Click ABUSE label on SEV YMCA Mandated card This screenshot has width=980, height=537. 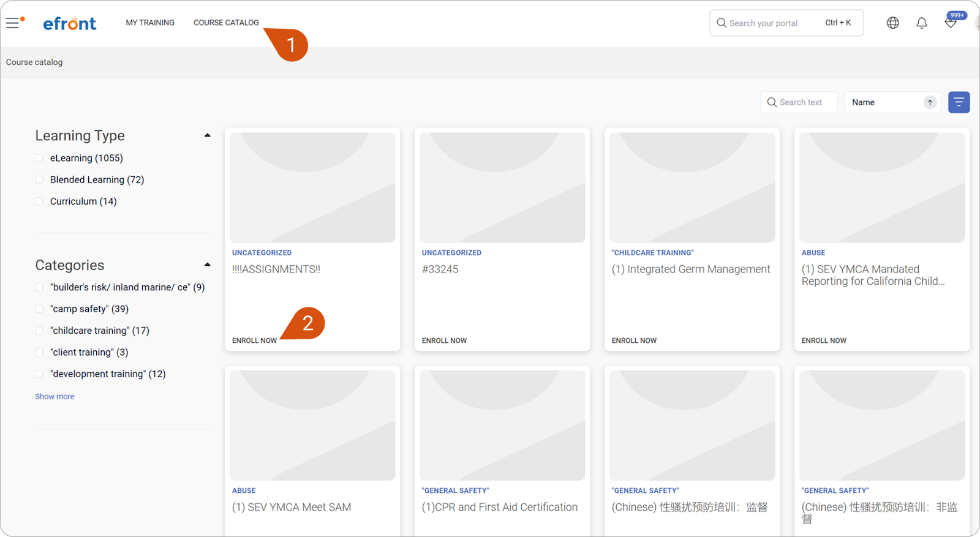[813, 253]
